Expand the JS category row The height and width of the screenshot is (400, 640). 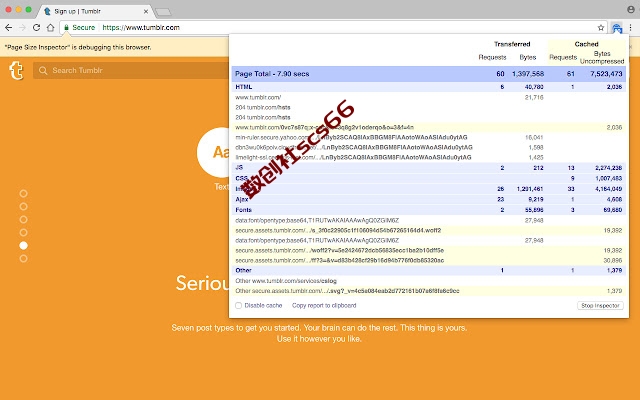(x=429, y=168)
